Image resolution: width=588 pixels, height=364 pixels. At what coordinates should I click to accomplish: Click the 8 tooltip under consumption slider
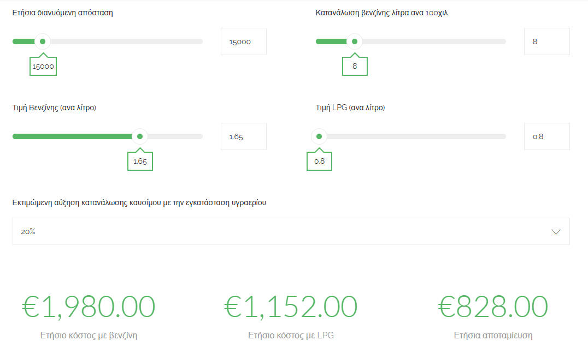pos(355,66)
